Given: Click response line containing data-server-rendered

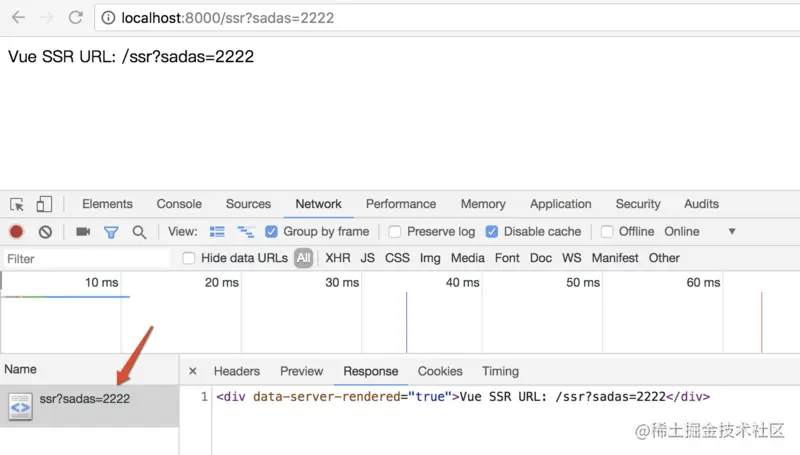Looking at the screenshot, I should point(463,397).
